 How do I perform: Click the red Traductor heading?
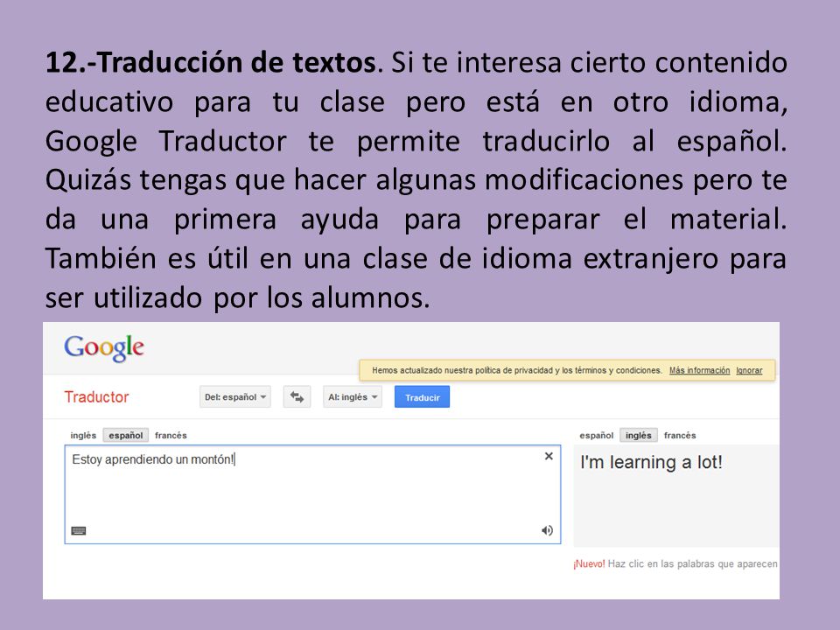point(96,397)
